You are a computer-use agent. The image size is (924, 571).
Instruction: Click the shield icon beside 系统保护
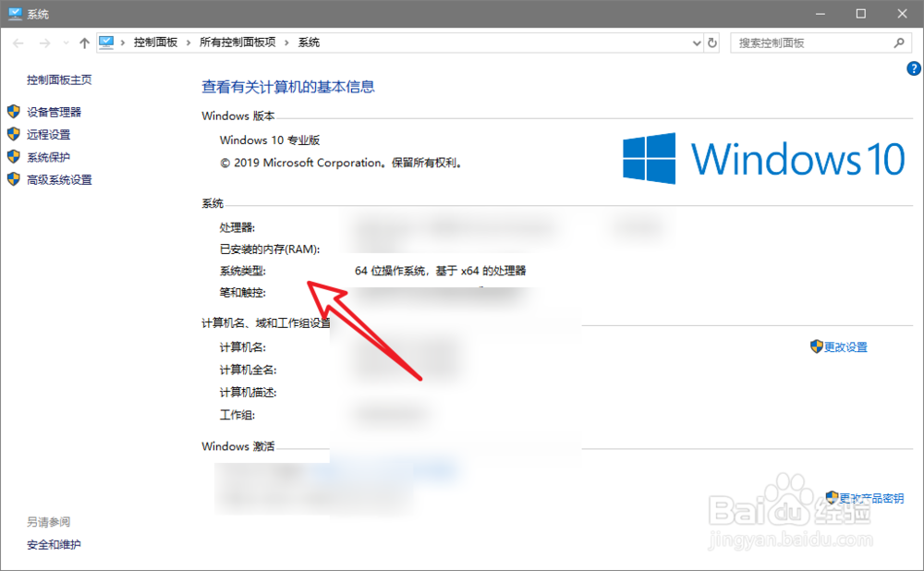coord(14,157)
